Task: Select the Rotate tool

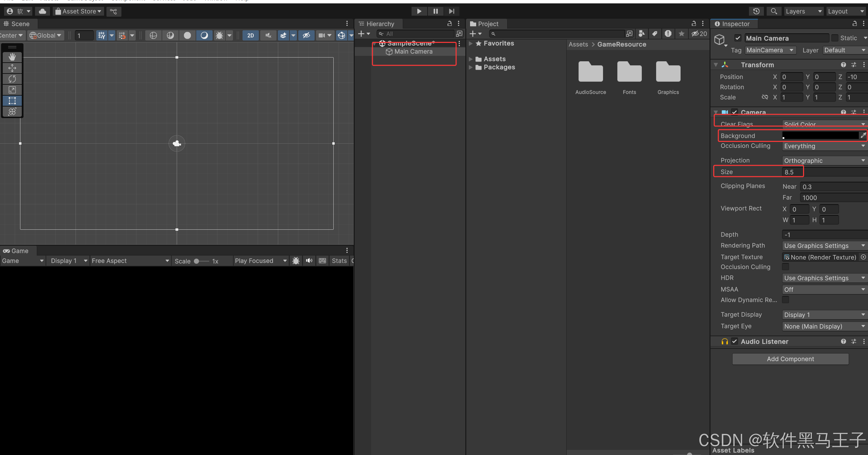Action: 12,79
